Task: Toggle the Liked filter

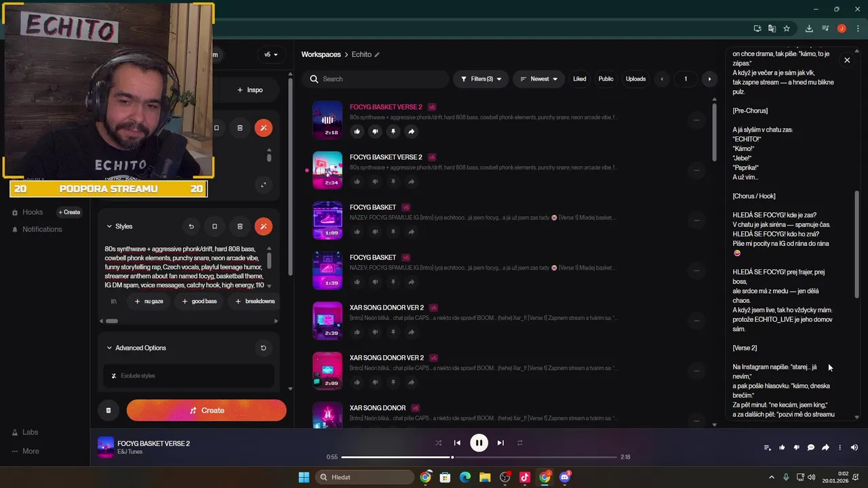Action: [x=580, y=79]
